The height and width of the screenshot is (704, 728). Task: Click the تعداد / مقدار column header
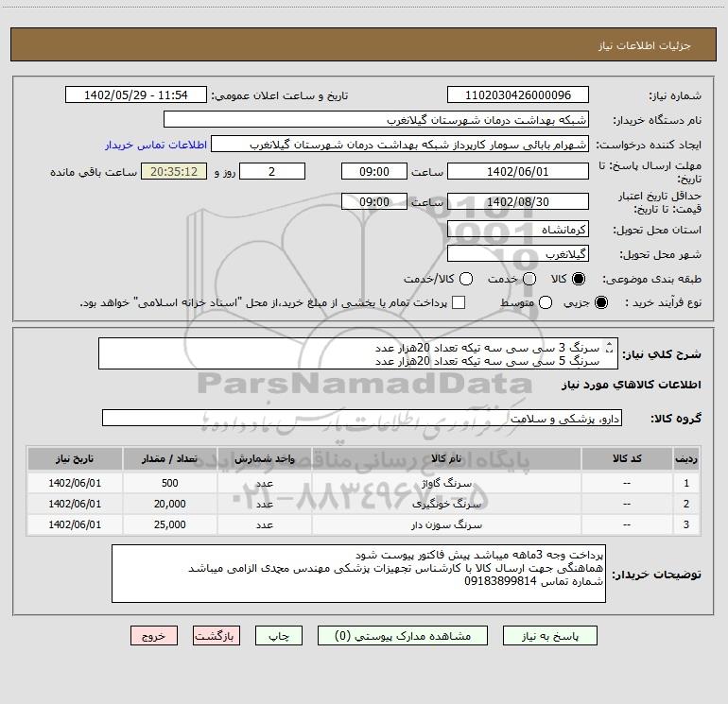(x=169, y=458)
